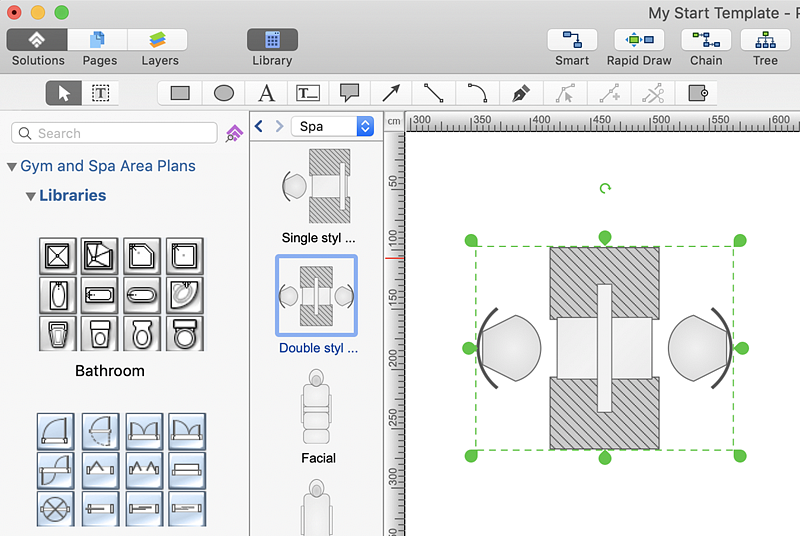Switch to the Pages tab
The width and height of the screenshot is (800, 536).
(98, 40)
